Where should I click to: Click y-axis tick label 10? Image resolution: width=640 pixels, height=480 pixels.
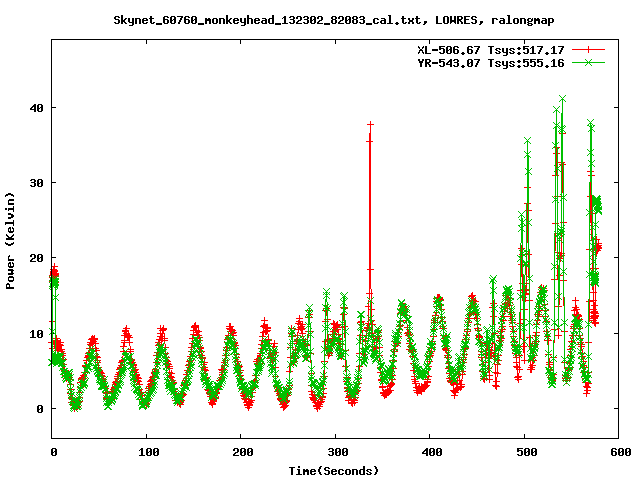(x=36, y=333)
